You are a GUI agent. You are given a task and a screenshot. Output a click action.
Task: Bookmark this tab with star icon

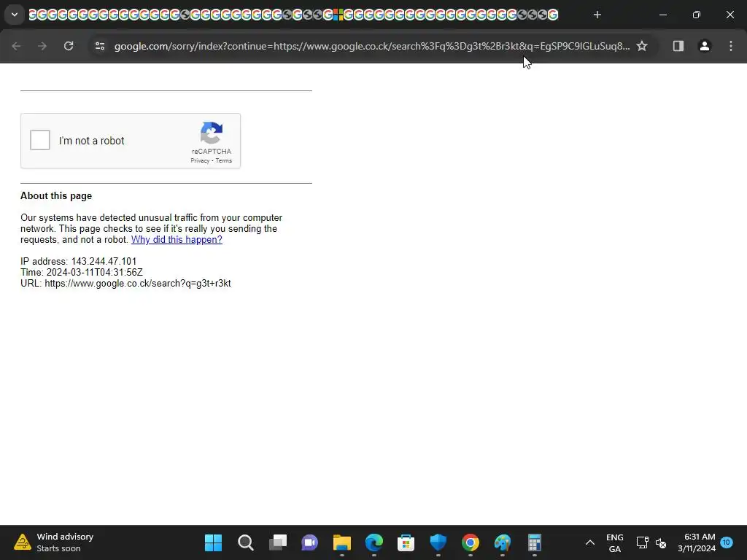tap(642, 46)
